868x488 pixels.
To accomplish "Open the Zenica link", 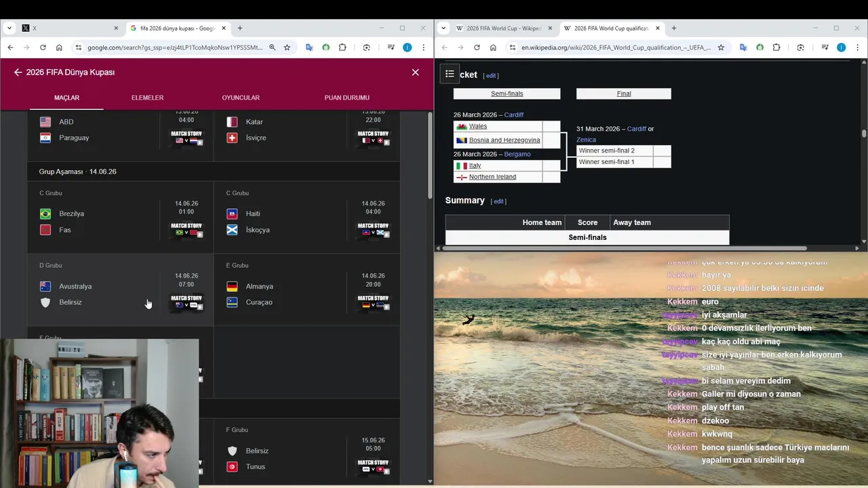I will pyautogui.click(x=586, y=140).
